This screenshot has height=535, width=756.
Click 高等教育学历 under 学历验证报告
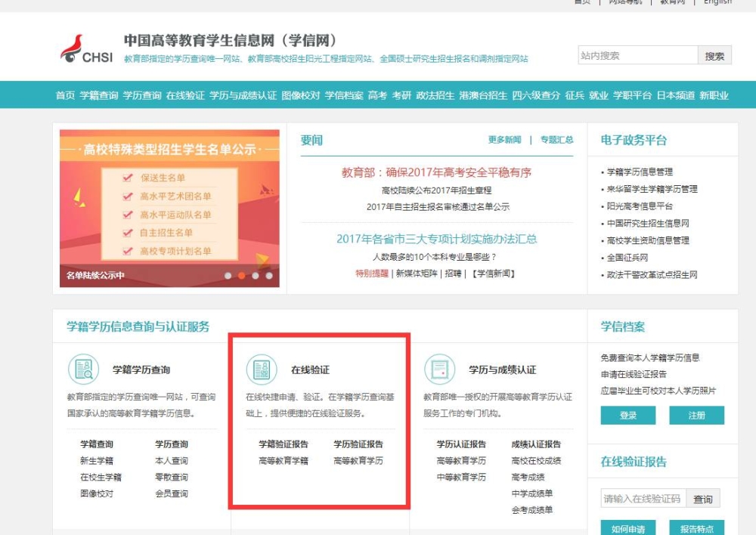358,461
